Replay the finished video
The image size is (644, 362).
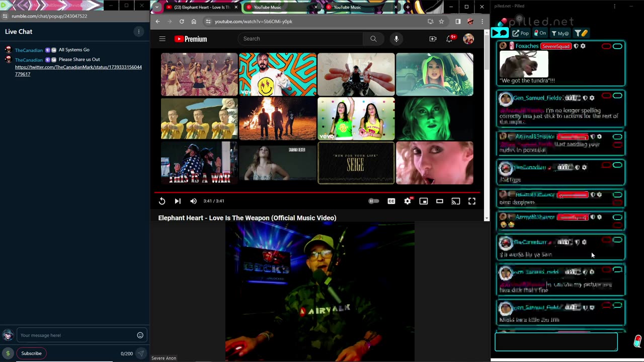click(162, 201)
